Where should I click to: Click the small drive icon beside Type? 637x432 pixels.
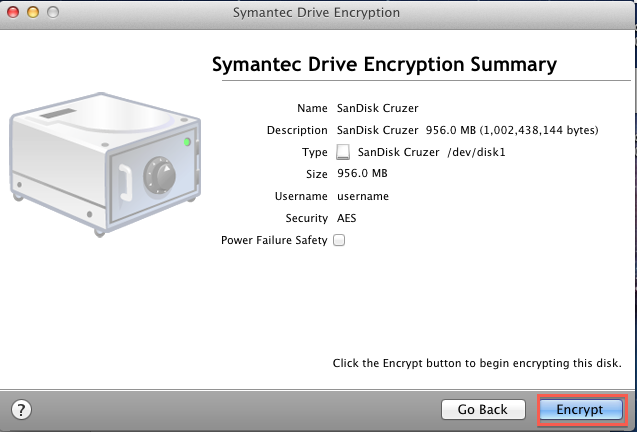pyautogui.click(x=343, y=152)
